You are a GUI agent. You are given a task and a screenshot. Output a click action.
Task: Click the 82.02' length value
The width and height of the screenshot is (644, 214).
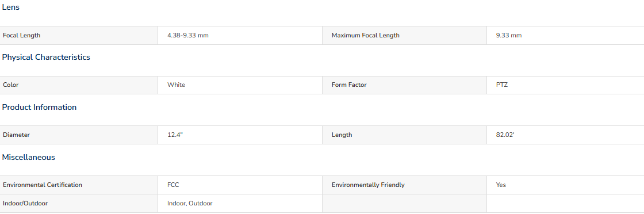point(505,135)
